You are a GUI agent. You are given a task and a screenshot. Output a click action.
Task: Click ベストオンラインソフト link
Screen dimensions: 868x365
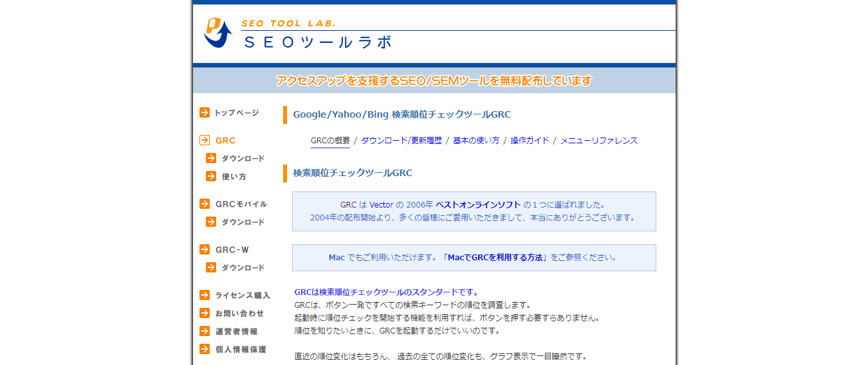click(x=478, y=204)
